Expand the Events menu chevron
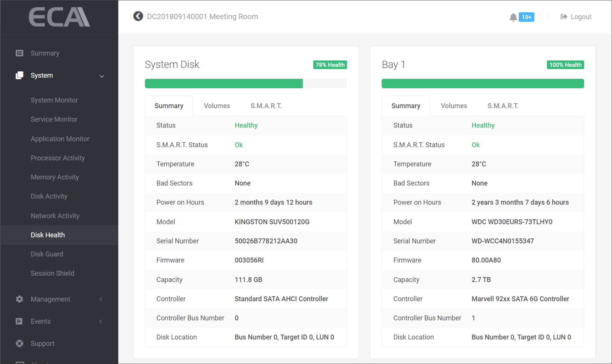This screenshot has width=612, height=364. [x=101, y=322]
